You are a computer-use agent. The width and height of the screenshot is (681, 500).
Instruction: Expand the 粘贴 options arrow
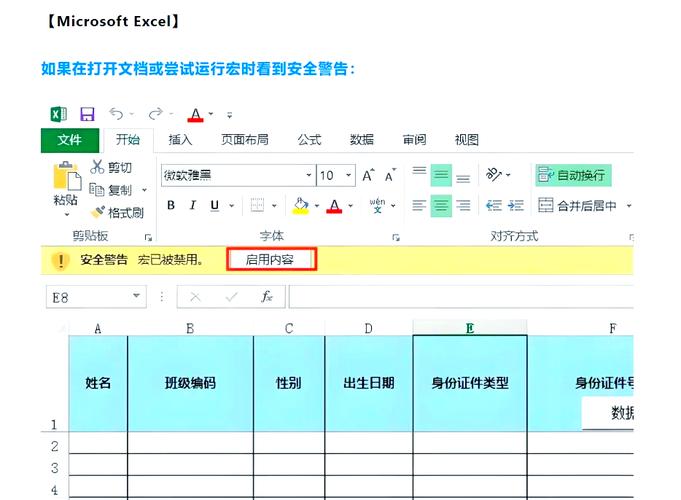[x=66, y=214]
